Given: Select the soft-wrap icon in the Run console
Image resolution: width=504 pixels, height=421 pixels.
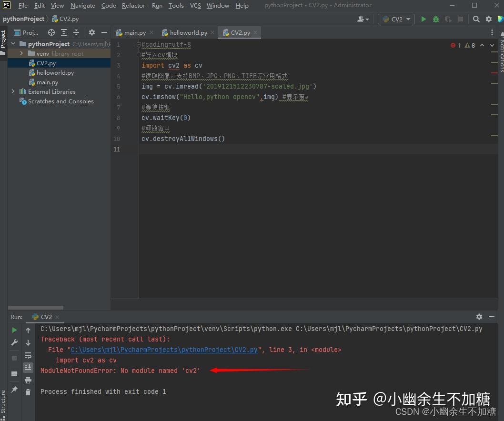Looking at the screenshot, I should pyautogui.click(x=28, y=355).
